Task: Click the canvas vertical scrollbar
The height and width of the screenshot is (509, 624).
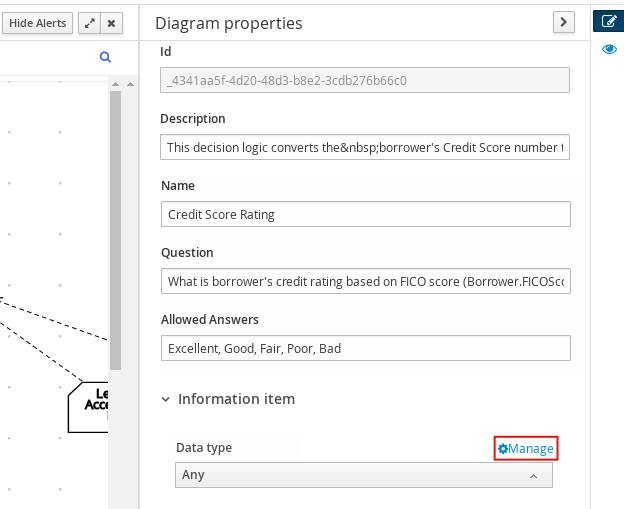Action: pyautogui.click(x=115, y=230)
